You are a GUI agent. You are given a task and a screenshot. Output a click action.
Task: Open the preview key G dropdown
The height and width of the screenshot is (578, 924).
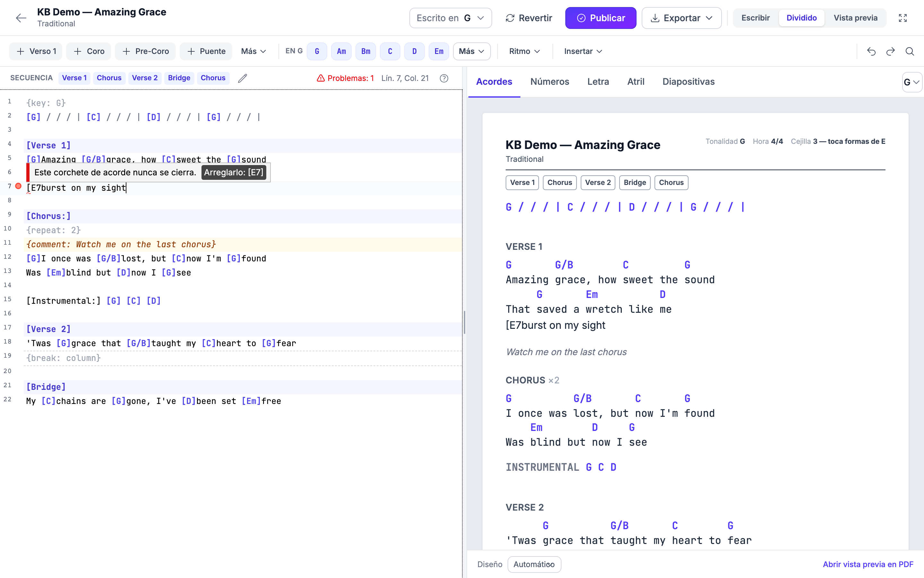[912, 82]
